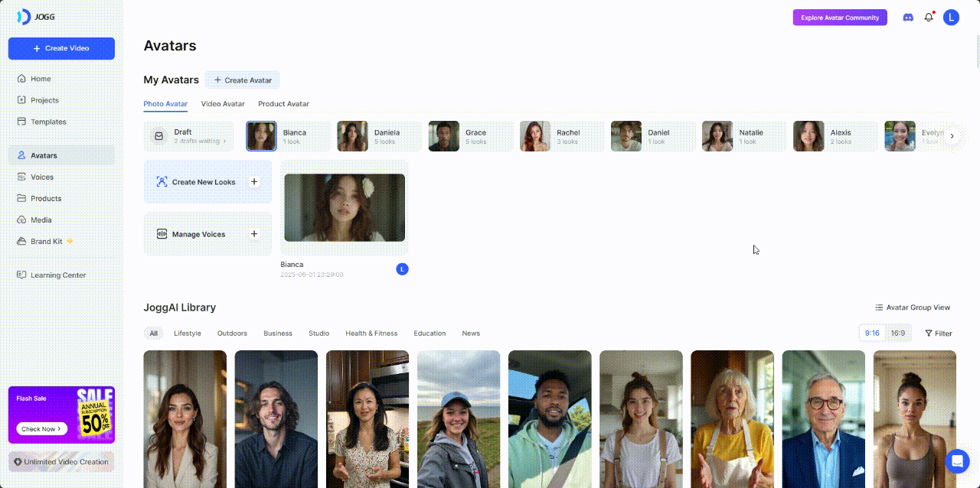Select the Daniel avatar chip
Viewport: 980px width, 488px height.
coord(652,136)
